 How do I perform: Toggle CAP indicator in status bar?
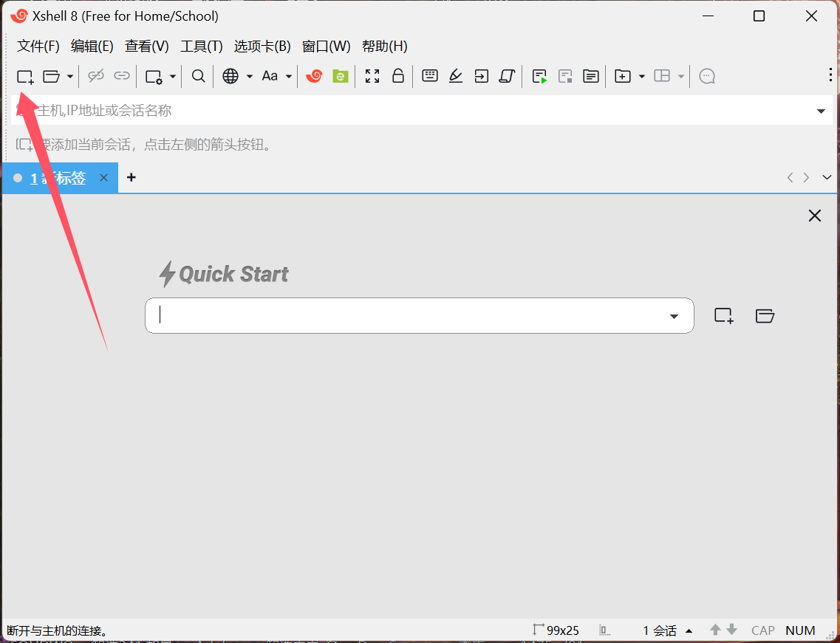coord(762,630)
